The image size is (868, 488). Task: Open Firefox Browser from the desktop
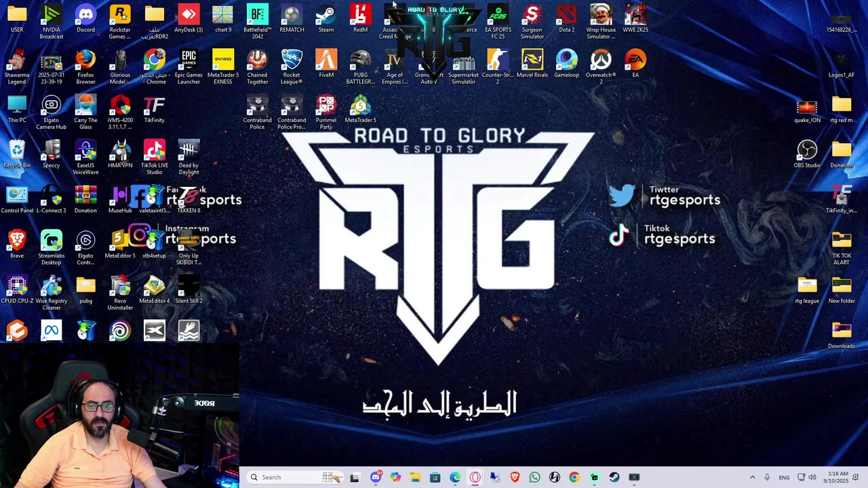[85, 66]
